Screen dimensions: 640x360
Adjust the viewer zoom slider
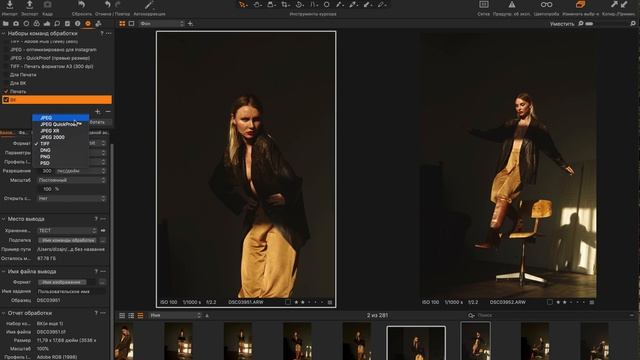tap(589, 24)
